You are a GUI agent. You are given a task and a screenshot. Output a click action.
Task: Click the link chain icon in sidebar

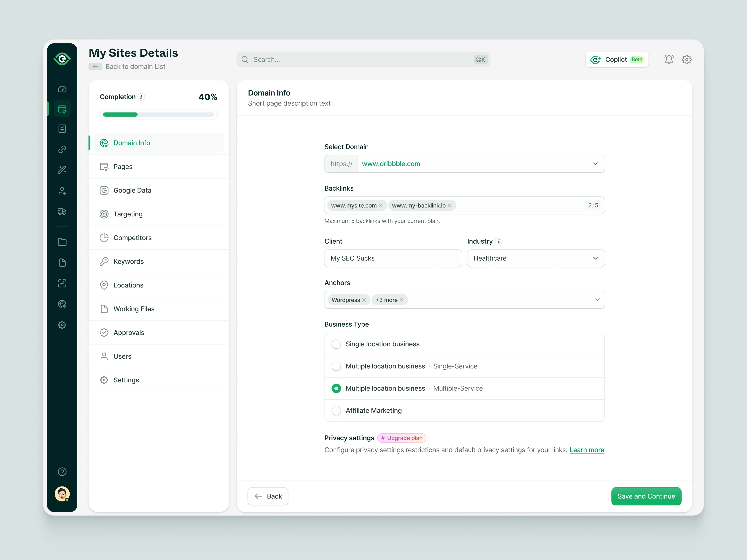pyautogui.click(x=62, y=149)
